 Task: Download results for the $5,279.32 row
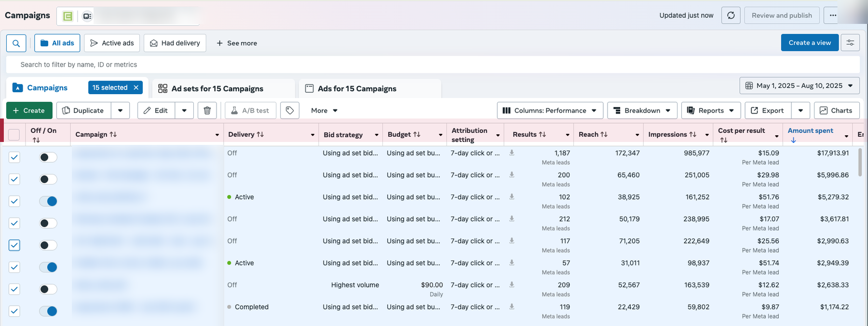click(x=512, y=197)
